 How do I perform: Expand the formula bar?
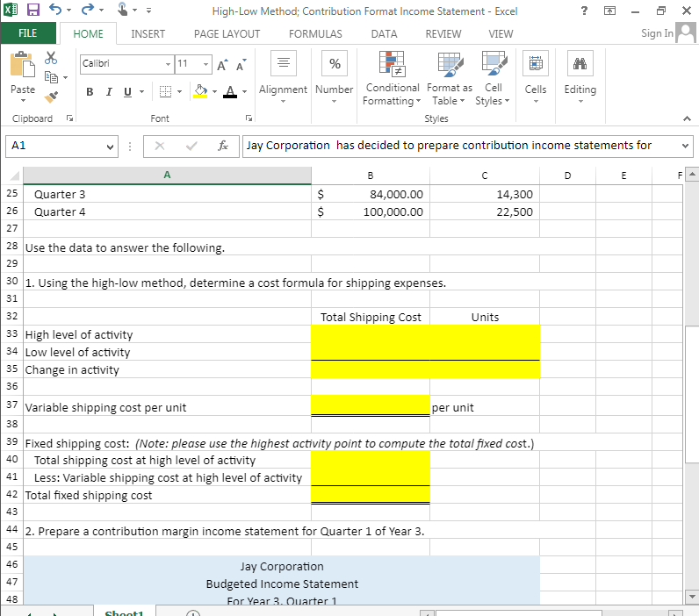(685, 146)
